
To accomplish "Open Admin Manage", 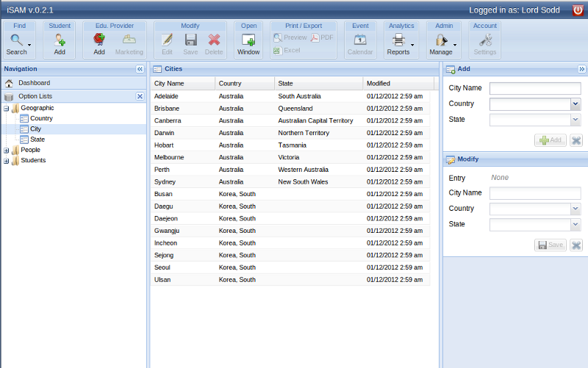I will [x=440, y=45].
